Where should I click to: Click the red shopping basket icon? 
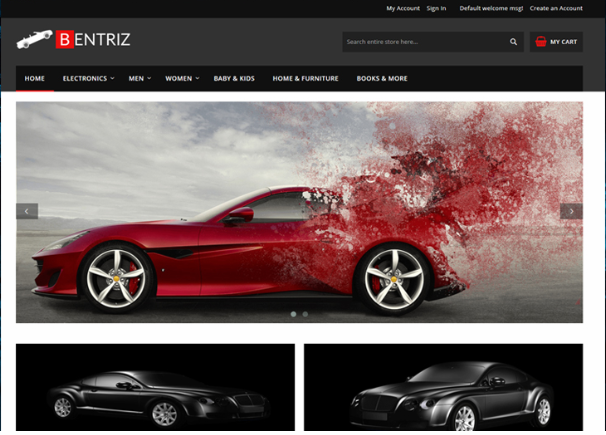point(541,41)
